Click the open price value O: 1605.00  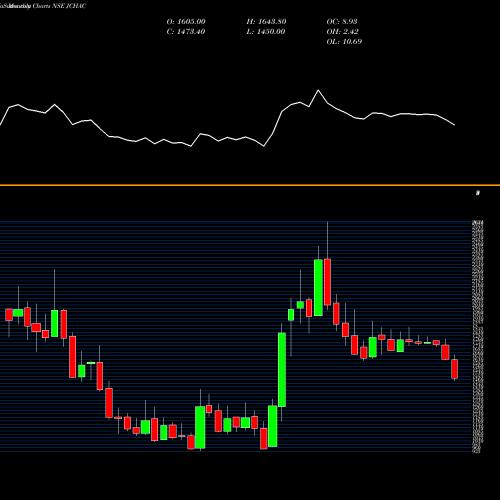[x=186, y=22]
